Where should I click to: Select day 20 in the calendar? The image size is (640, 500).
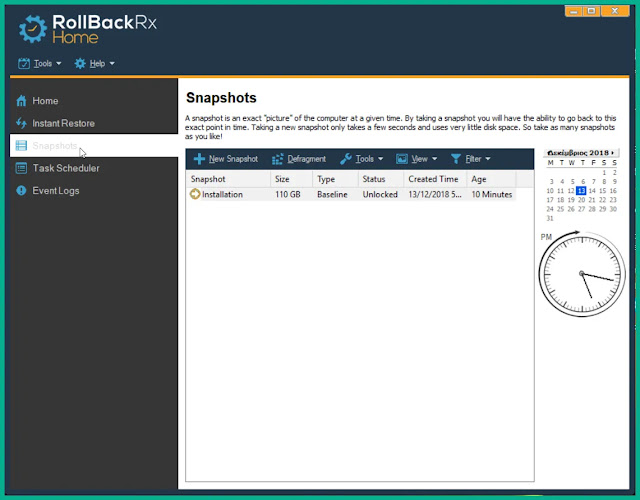point(581,200)
